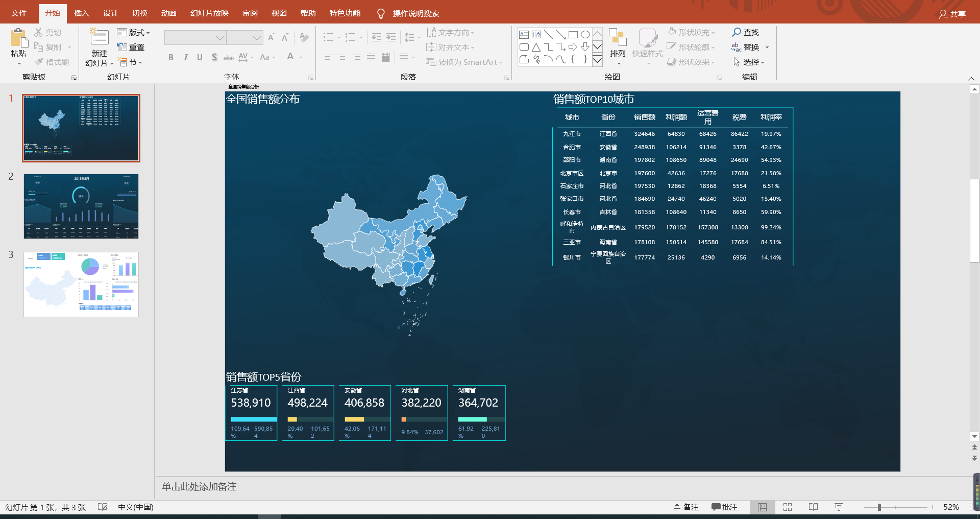This screenshot has height=519, width=980.
Task: Select the oval shape in shapes gallery
Action: pyautogui.click(x=585, y=35)
